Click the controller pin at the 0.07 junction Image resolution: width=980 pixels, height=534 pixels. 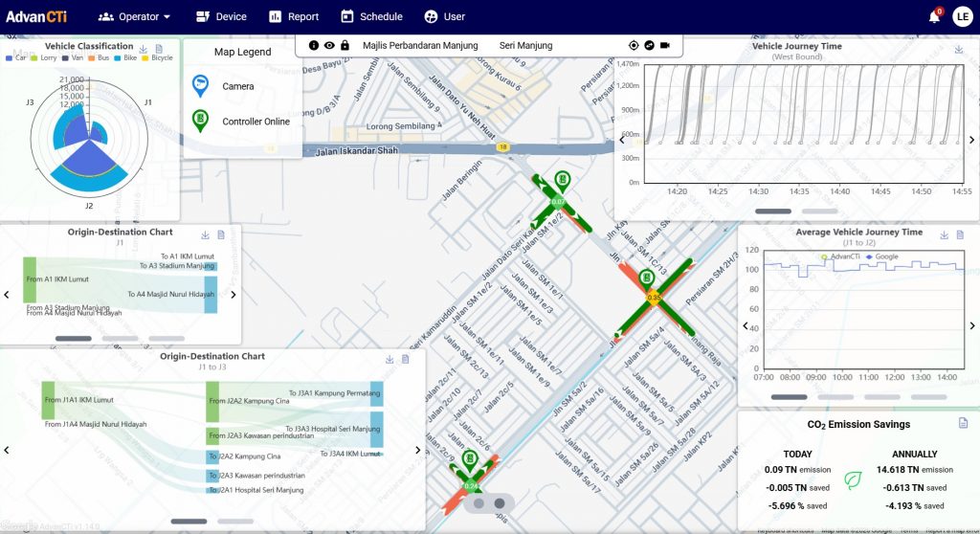[x=563, y=182]
